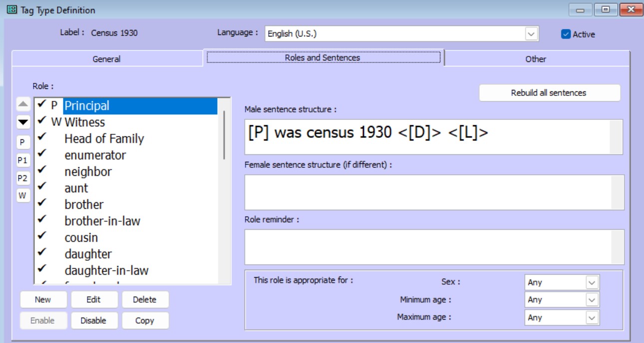The height and width of the screenshot is (343, 644).
Task: Open the Maximum age dropdown
Action: (592, 318)
